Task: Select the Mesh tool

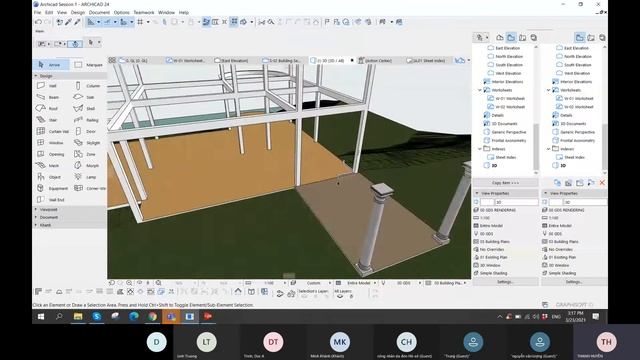Action: [x=48, y=166]
